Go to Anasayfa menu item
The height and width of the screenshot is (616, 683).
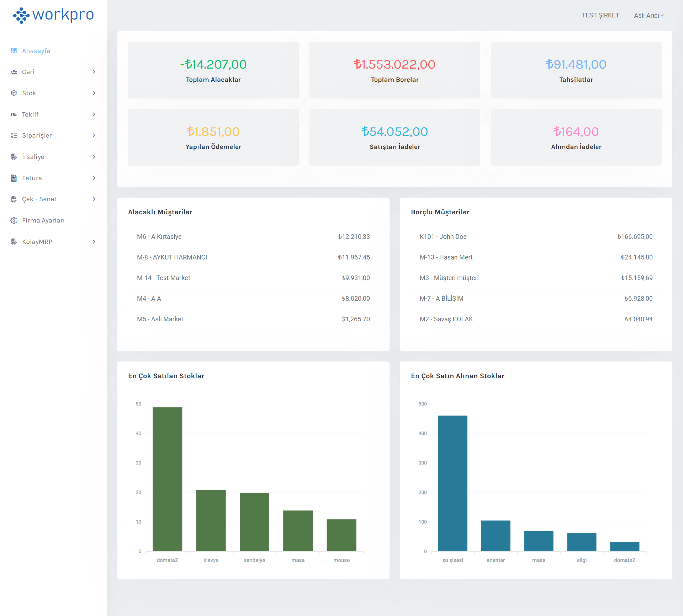[36, 51]
